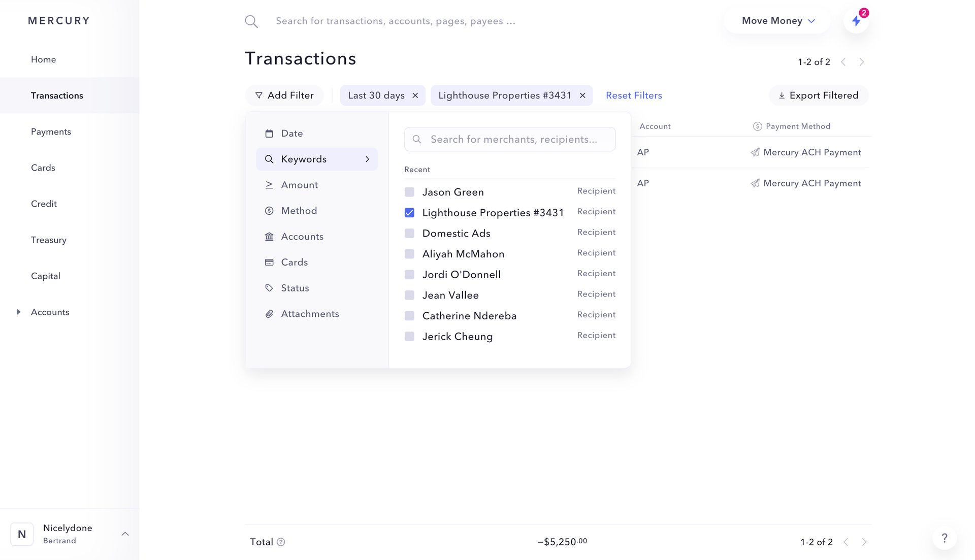Click the Cards filter icon
Viewport: 975px width, 560px height.
[x=269, y=262]
